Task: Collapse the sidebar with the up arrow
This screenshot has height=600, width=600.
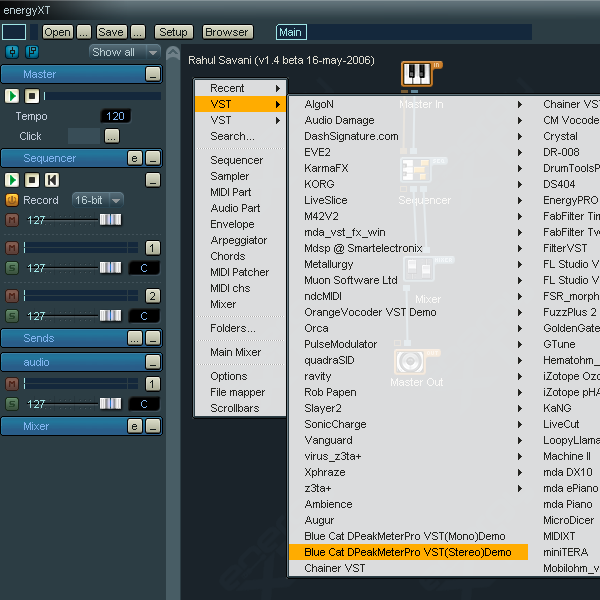Action: (x=173, y=53)
